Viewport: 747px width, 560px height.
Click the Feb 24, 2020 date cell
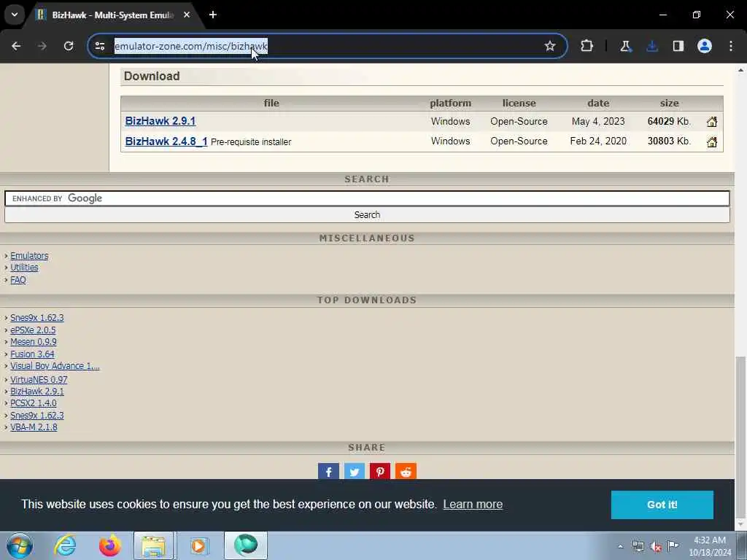tap(598, 141)
